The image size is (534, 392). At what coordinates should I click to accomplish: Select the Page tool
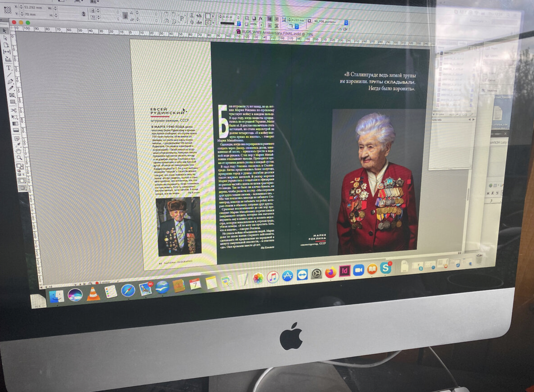6,45
